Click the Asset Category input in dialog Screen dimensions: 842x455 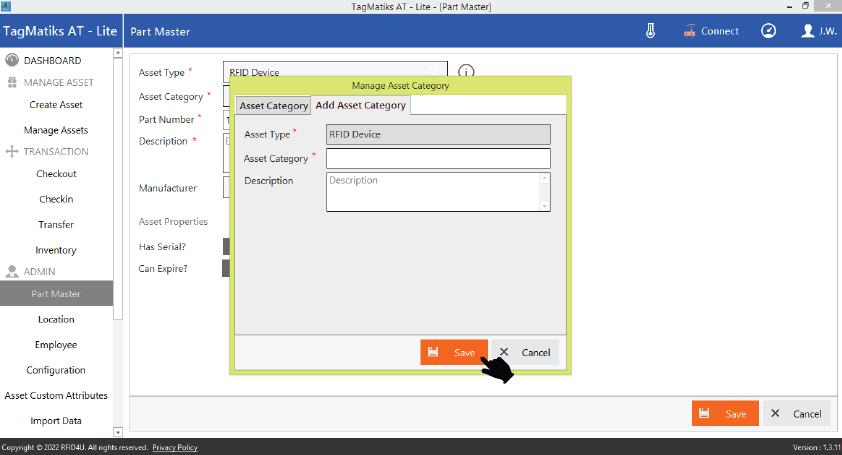pos(438,158)
